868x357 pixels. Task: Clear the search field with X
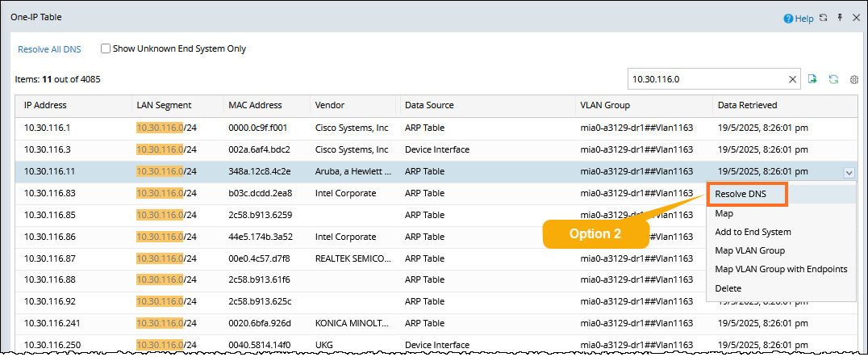click(x=792, y=79)
